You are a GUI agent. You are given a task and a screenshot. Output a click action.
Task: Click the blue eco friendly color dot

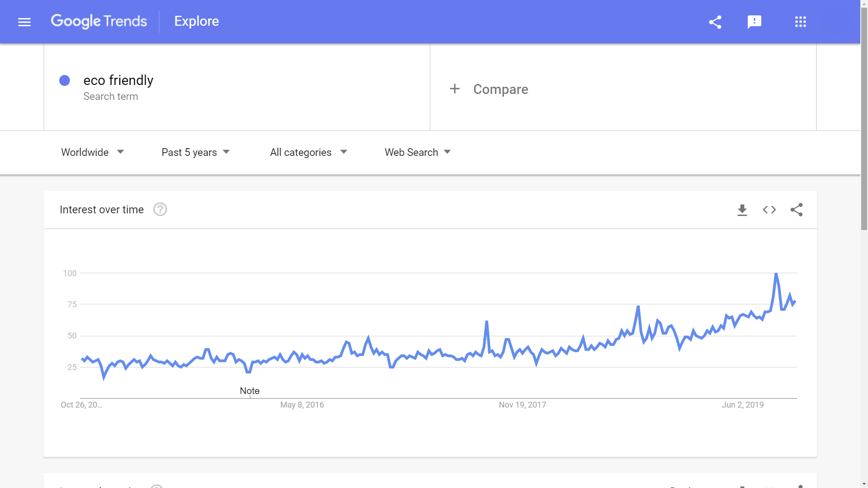(65, 80)
